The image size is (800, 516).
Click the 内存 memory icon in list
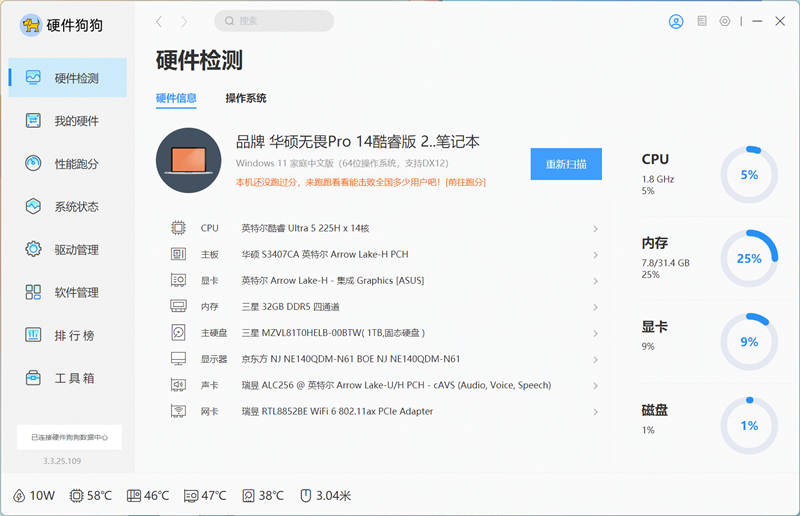tap(178, 306)
